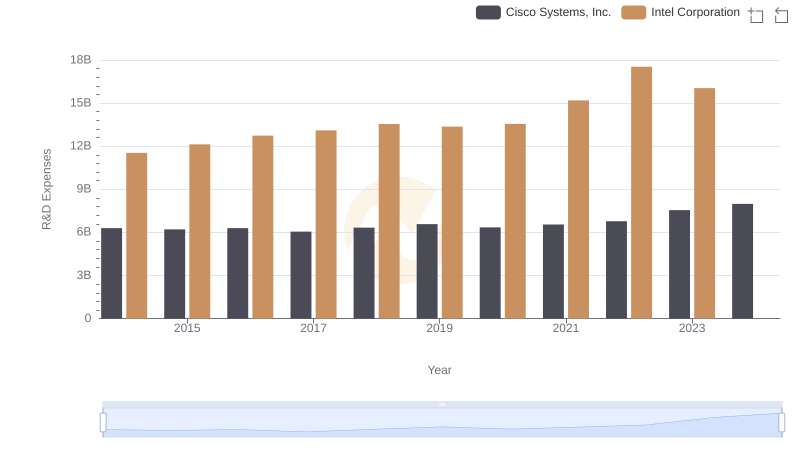Click the 2015 x-axis label
This screenshot has height=461, width=800.
(187, 328)
